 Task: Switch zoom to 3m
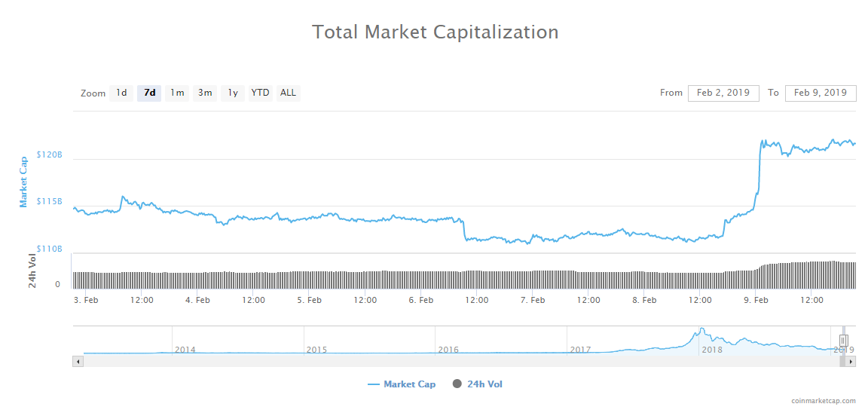[x=205, y=93]
